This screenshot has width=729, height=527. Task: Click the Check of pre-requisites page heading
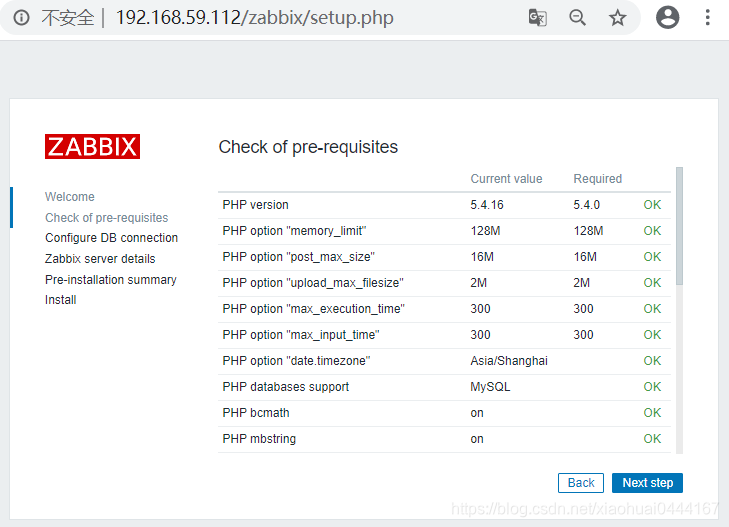308,147
